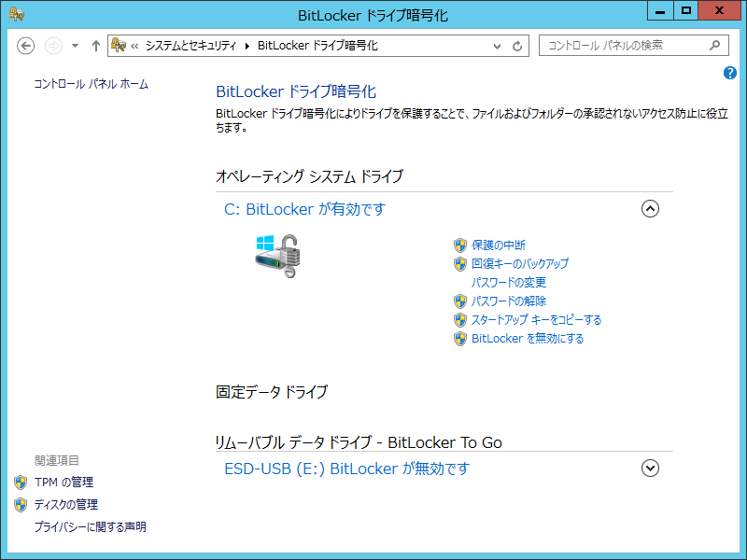747x560 pixels.
Task: Click shield icon beside 回復キーのバックアップ
Action: [x=459, y=264]
